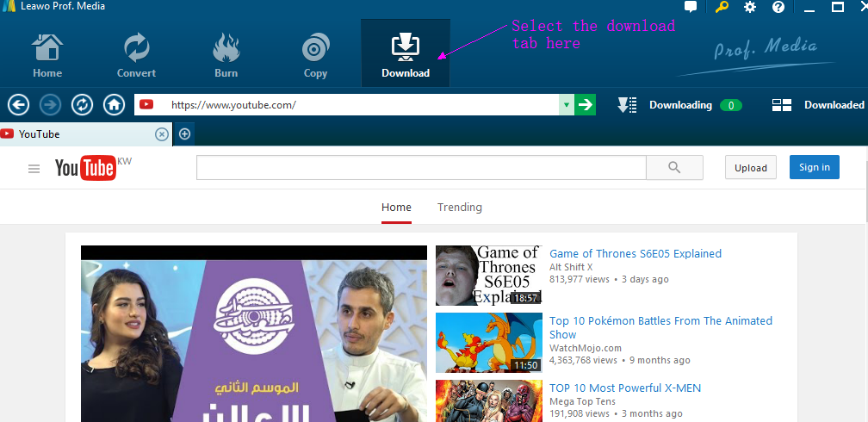Switch to YouTube Home tab
Viewport: 868px width, 422px height.
(396, 208)
